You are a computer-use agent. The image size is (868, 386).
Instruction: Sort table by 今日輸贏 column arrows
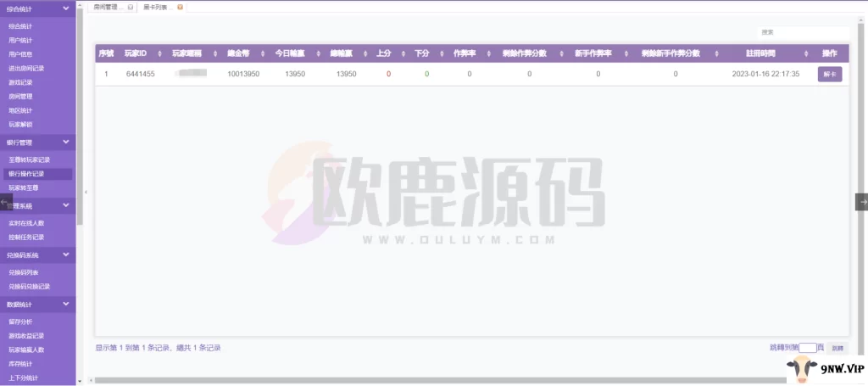pyautogui.click(x=319, y=53)
